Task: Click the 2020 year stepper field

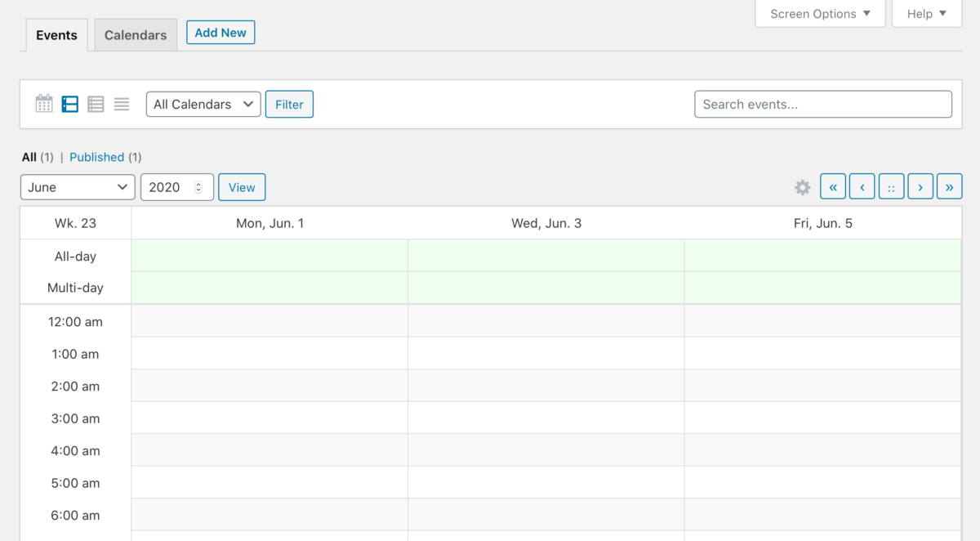Action: (x=177, y=187)
